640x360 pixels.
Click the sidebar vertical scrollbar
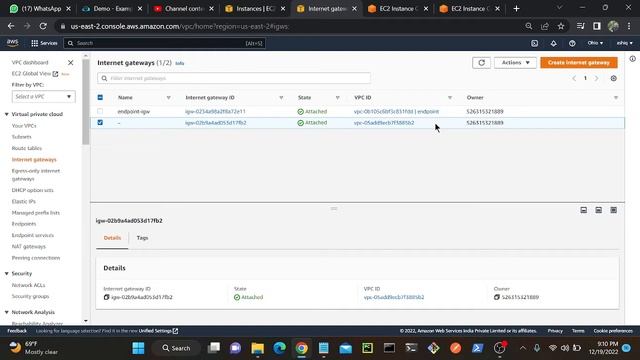86,102
